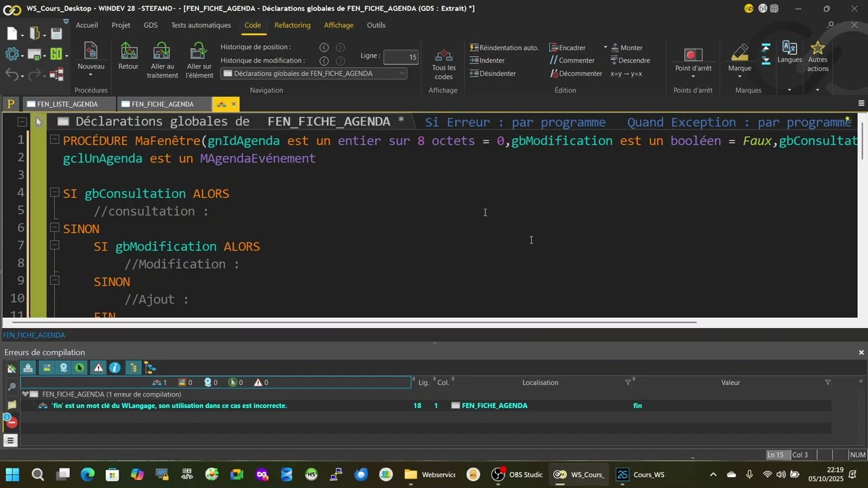Click the undo arrow icon
Viewport: 868px width, 488px height.
pyautogui.click(x=12, y=74)
